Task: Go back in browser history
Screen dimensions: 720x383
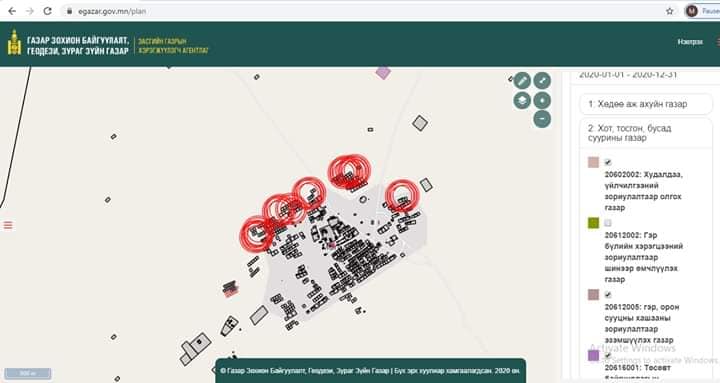Action: click(12, 11)
